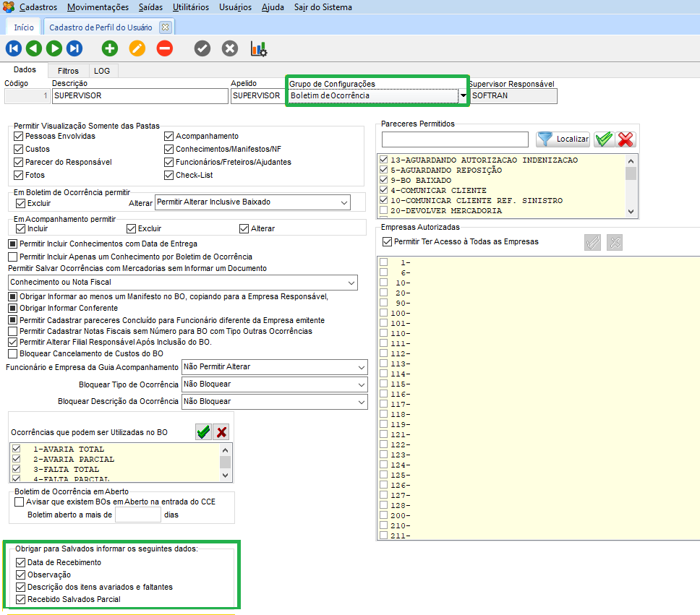Screen dimensions: 700x615
Task: Open the Movimentações menu
Action: coord(98,7)
